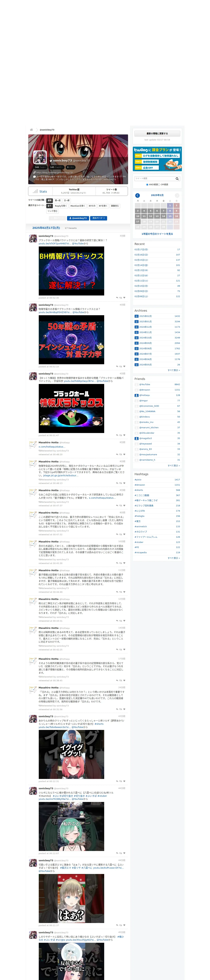Enable the Replyを除く filter
The width and height of the screenshot is (210, 980).
tap(61, 206)
